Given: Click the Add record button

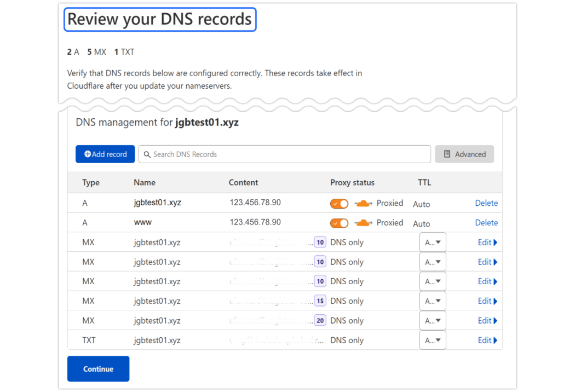Looking at the screenshot, I should (105, 154).
